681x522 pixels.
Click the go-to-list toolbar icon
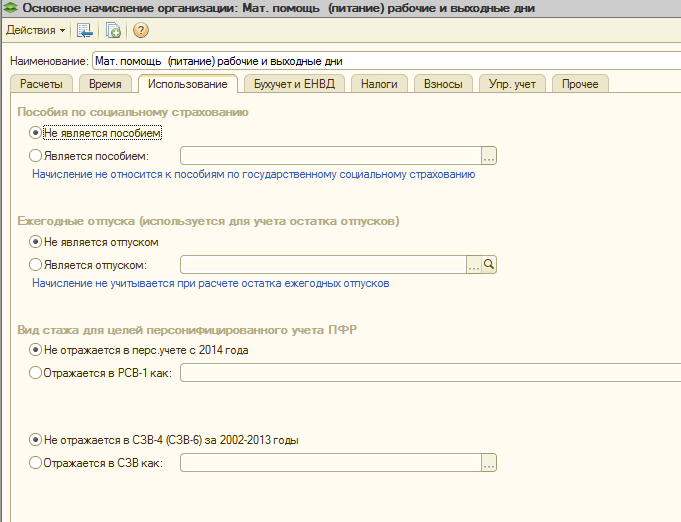pos(85,30)
